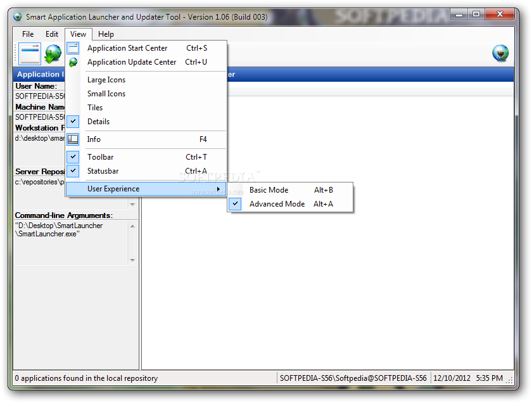
Task: Choose Small Icons view
Action: (x=146, y=94)
